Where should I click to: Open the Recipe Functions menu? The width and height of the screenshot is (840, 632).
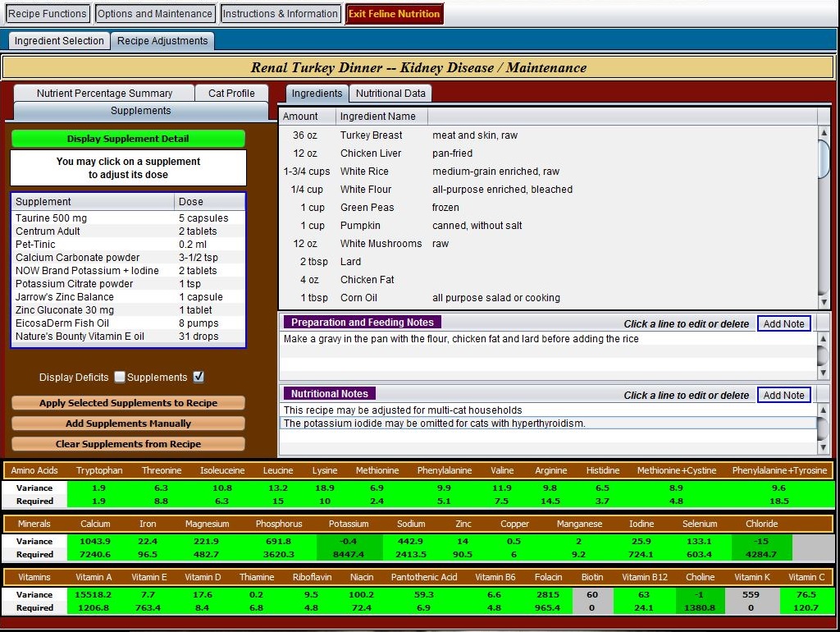(x=47, y=13)
